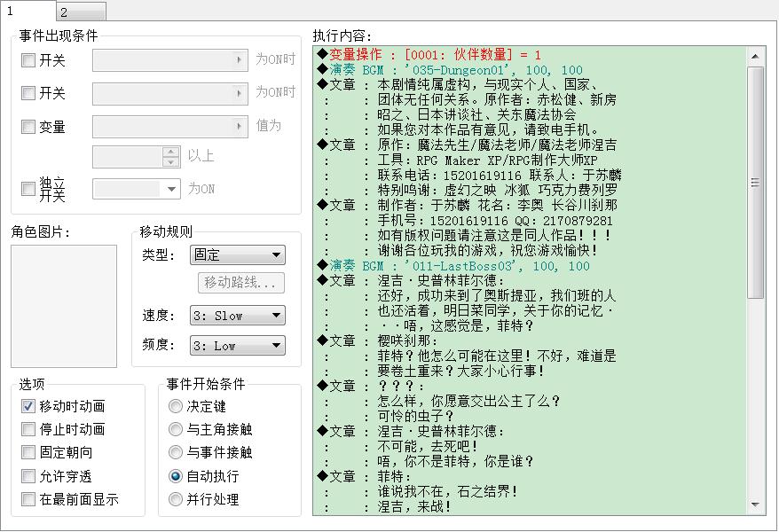
Task: Enable 允许穿透 option
Action: point(28,476)
